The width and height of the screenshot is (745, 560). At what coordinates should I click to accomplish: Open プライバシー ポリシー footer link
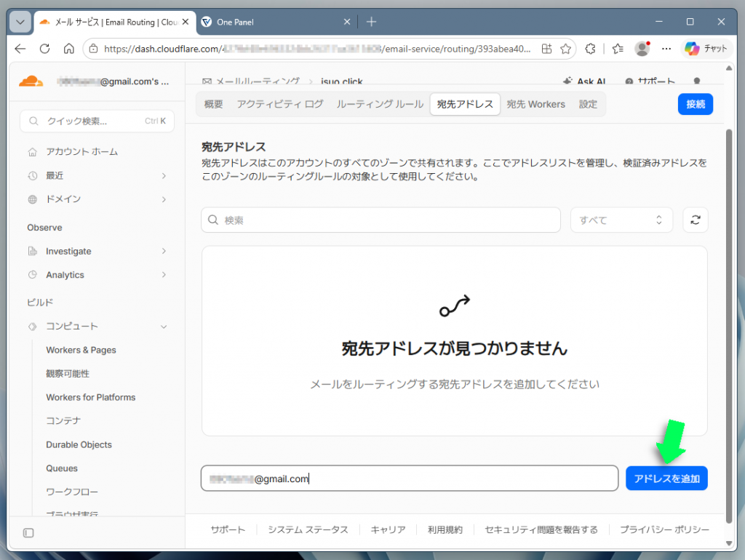[x=664, y=529]
